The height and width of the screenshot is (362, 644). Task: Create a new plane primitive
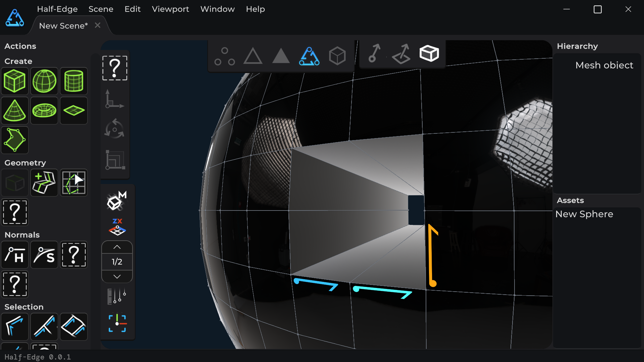tap(73, 111)
